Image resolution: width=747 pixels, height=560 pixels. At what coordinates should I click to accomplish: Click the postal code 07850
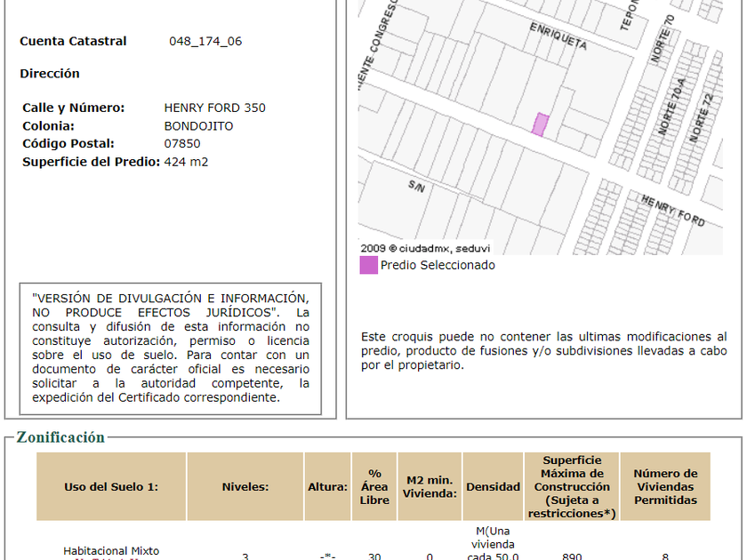(182, 144)
